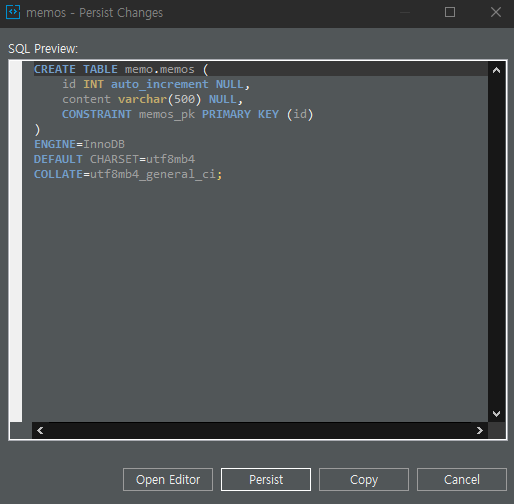Cancel the persist changes dialog
Screen dimensions: 514x504
pyautogui.click(x=462, y=479)
